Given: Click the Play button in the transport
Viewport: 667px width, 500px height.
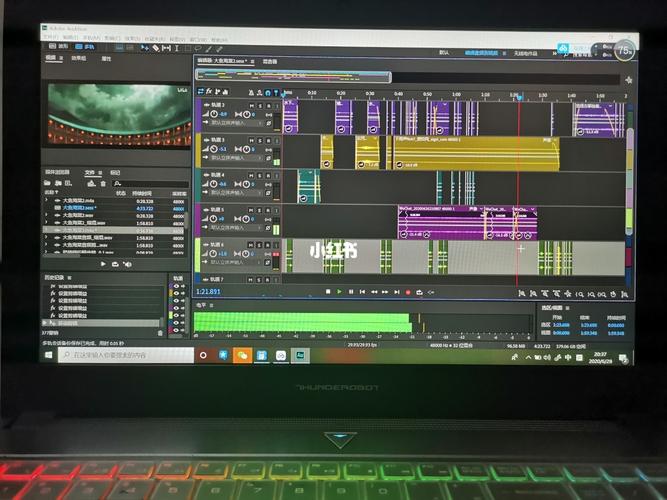Looking at the screenshot, I should 339,292.
